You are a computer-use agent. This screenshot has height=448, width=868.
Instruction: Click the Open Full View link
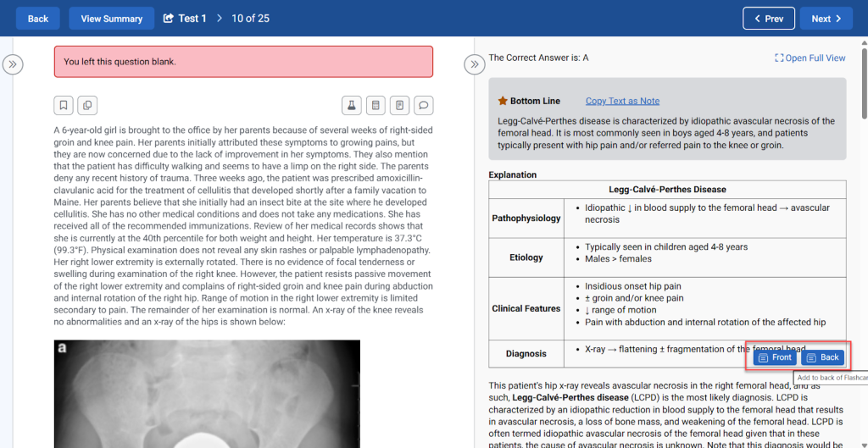810,58
